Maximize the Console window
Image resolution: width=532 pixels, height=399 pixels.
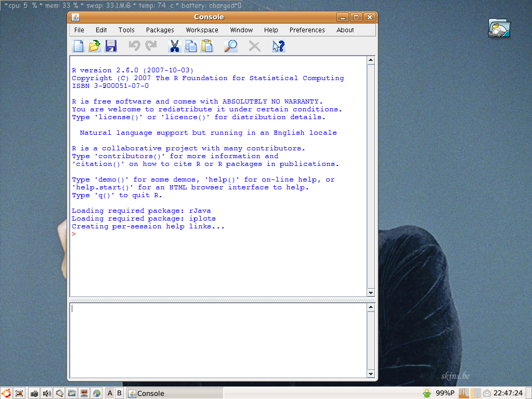356,17
